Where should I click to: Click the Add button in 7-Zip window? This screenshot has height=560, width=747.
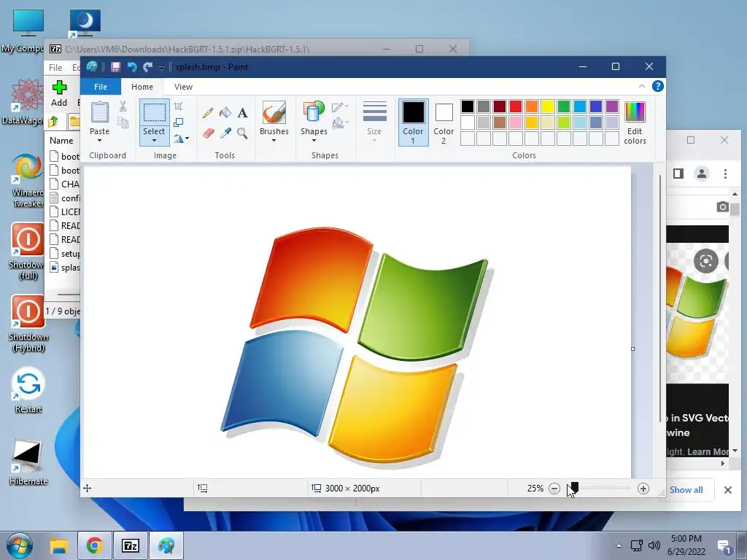pyautogui.click(x=59, y=93)
